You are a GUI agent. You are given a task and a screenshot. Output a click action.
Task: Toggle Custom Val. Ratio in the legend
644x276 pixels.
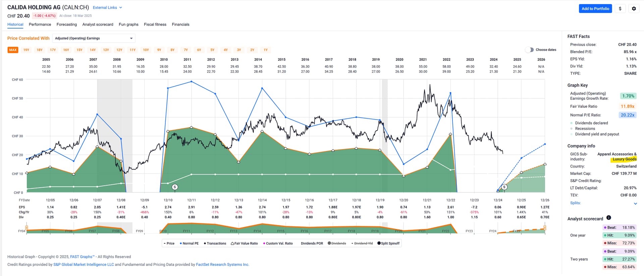[x=278, y=243]
